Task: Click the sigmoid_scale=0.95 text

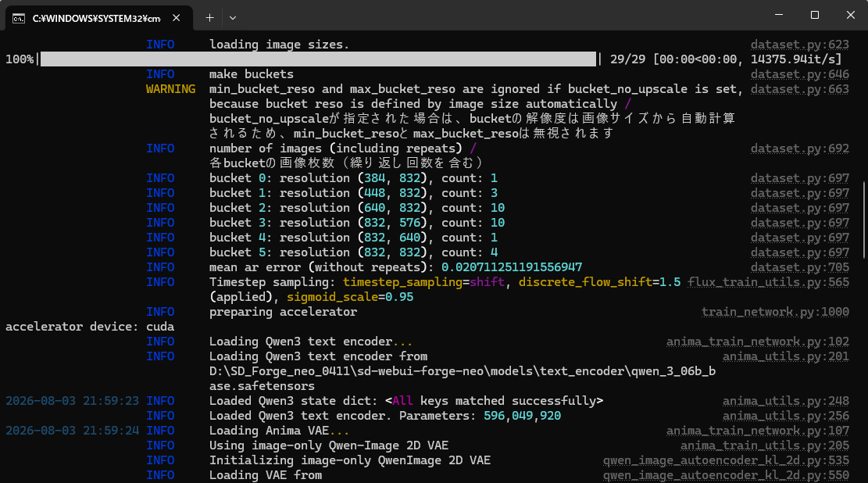Action: (350, 297)
